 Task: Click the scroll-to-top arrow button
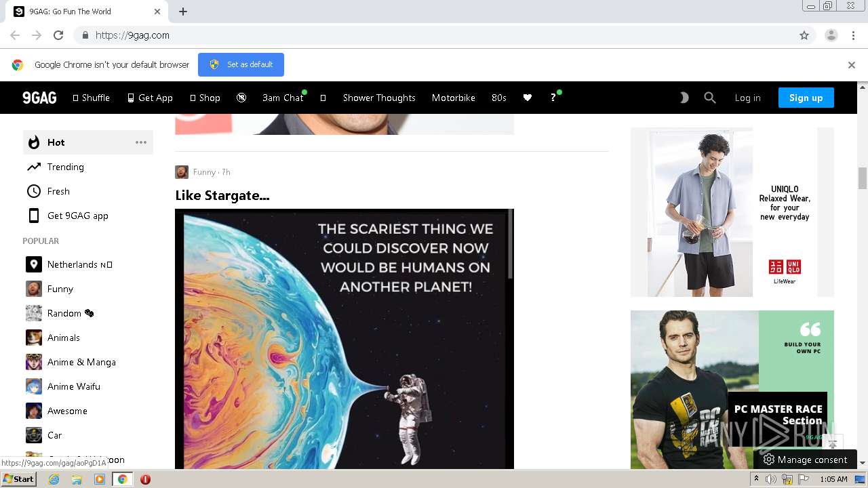(833, 444)
